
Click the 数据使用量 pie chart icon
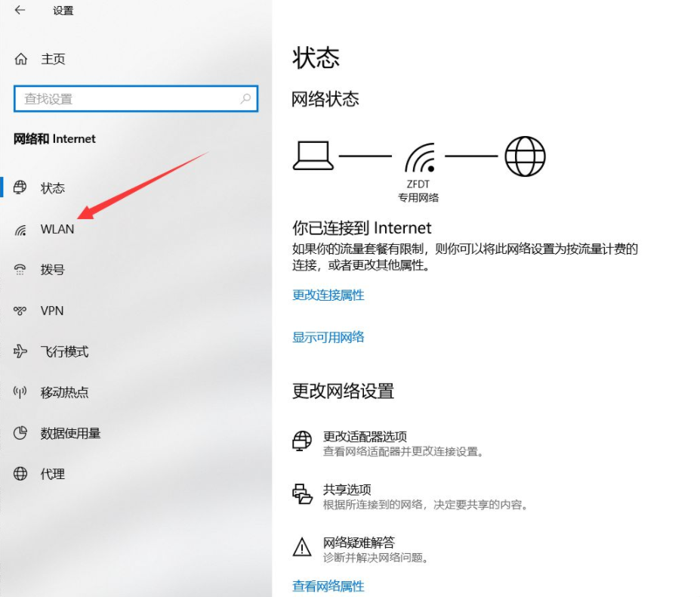point(20,433)
